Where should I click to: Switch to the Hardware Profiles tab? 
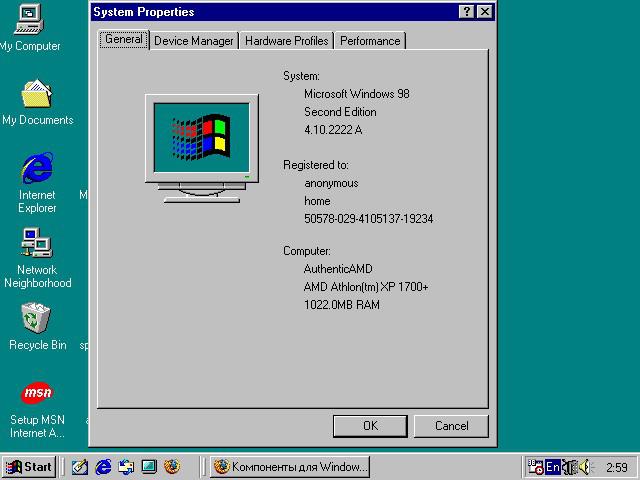click(287, 41)
